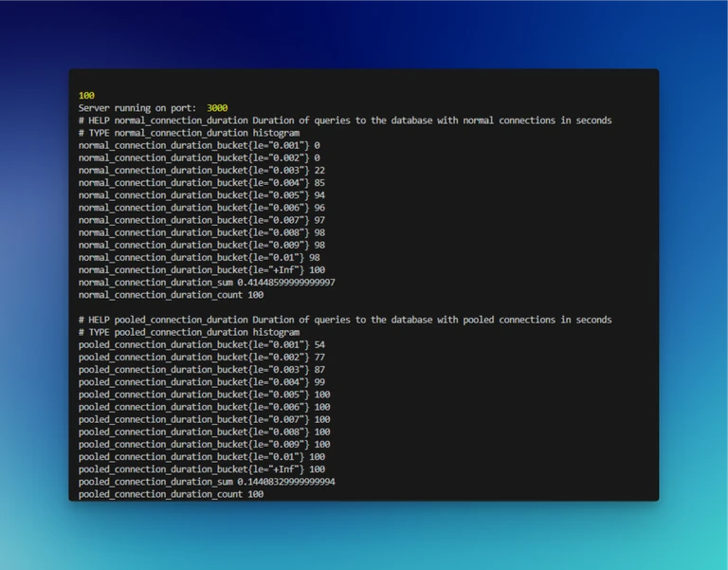Click the '# HELP pooled_connection_duration' line
Image resolution: width=728 pixels, height=570 pixels.
[345, 320]
